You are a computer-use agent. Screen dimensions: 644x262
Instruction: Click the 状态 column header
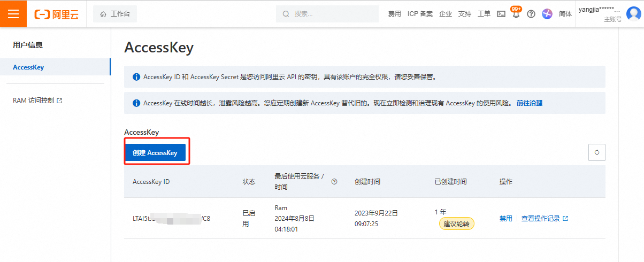[249, 182]
